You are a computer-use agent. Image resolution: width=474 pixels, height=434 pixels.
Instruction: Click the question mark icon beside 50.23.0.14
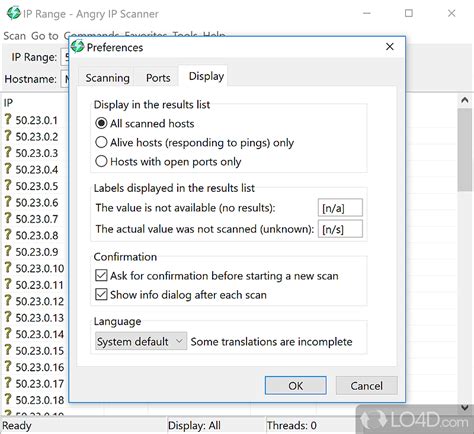[8, 334]
